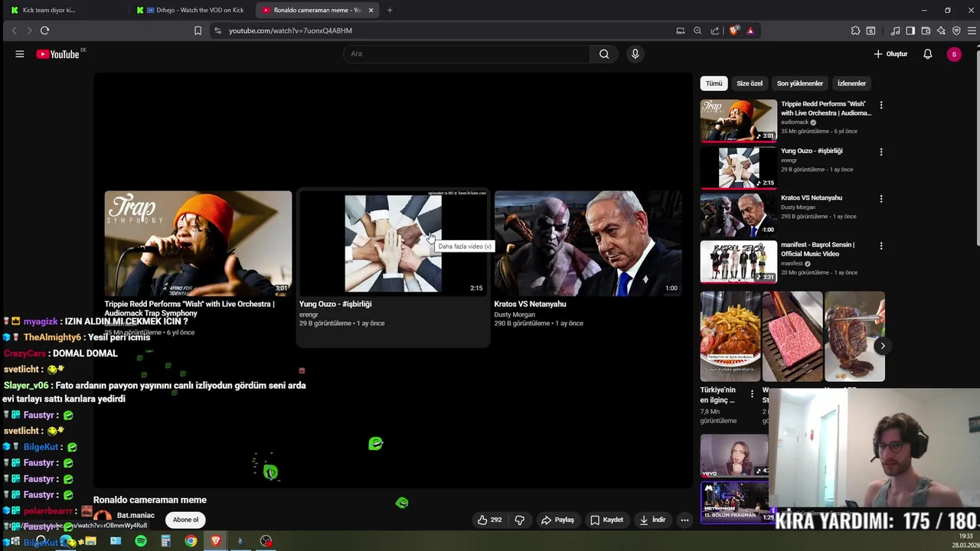Open sidebar Yung Ouzo - #işbirliği title
Viewport: 980px width, 551px height.
[812, 151]
